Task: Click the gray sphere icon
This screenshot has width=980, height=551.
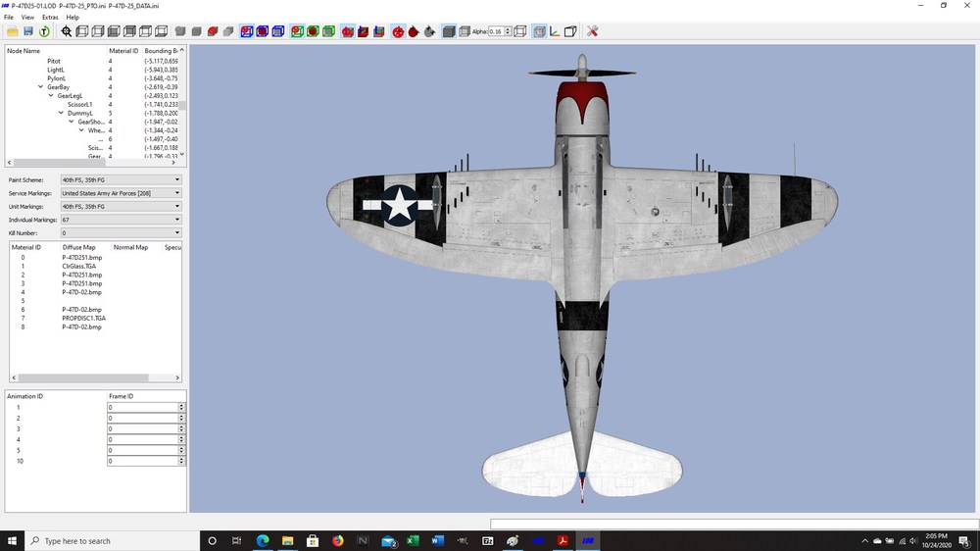Action: (429, 31)
